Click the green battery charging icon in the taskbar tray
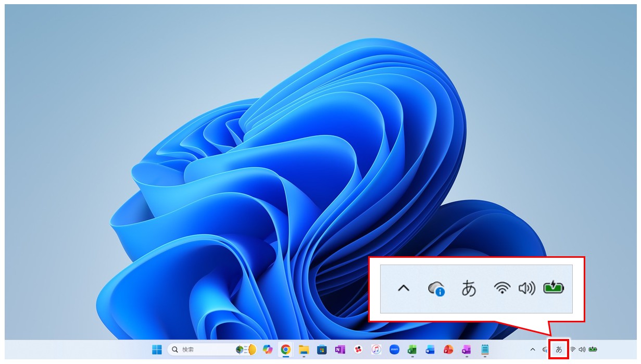Screen dimensions: 641x364 [x=593, y=349]
